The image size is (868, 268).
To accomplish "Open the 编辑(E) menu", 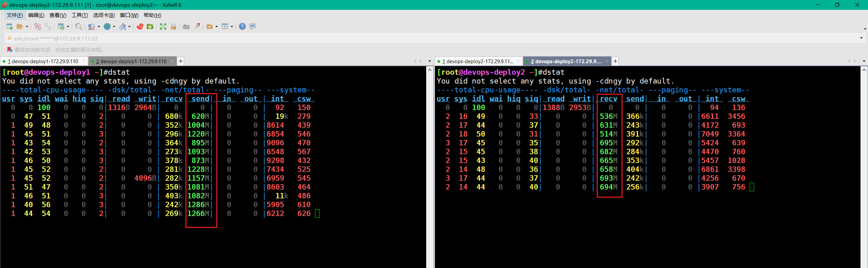I will coord(36,15).
